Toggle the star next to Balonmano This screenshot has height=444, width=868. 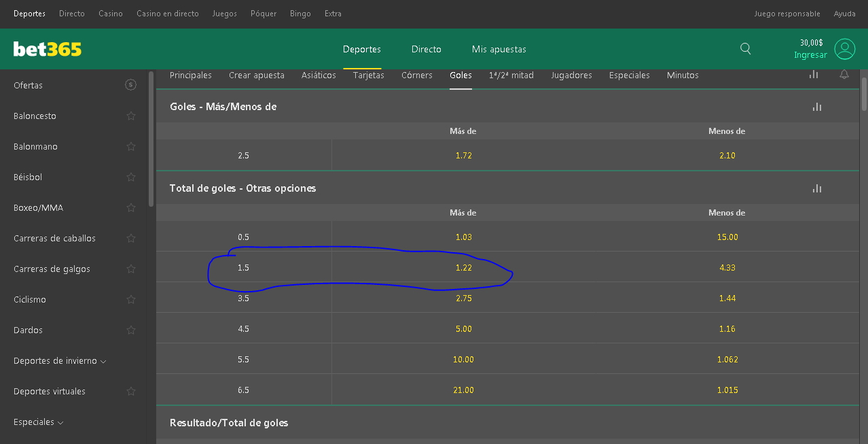pyautogui.click(x=131, y=147)
